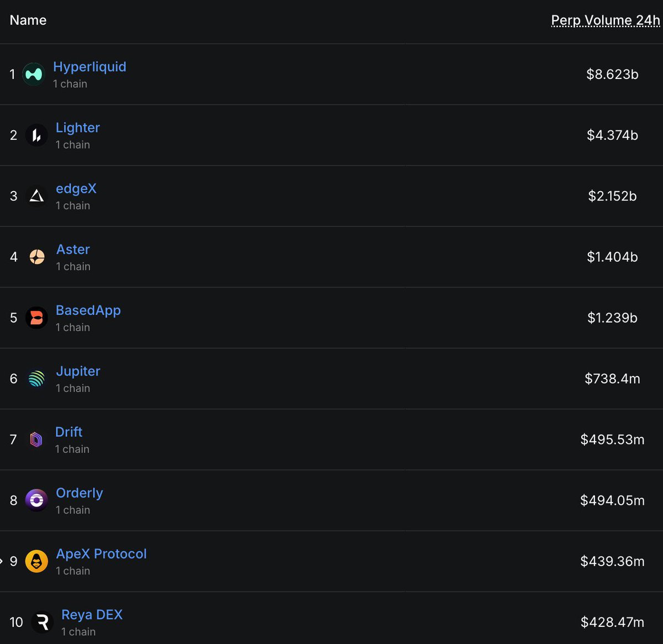The height and width of the screenshot is (644, 663).
Task: Click "1 chain" under ApeX Protocol
Action: tap(73, 571)
